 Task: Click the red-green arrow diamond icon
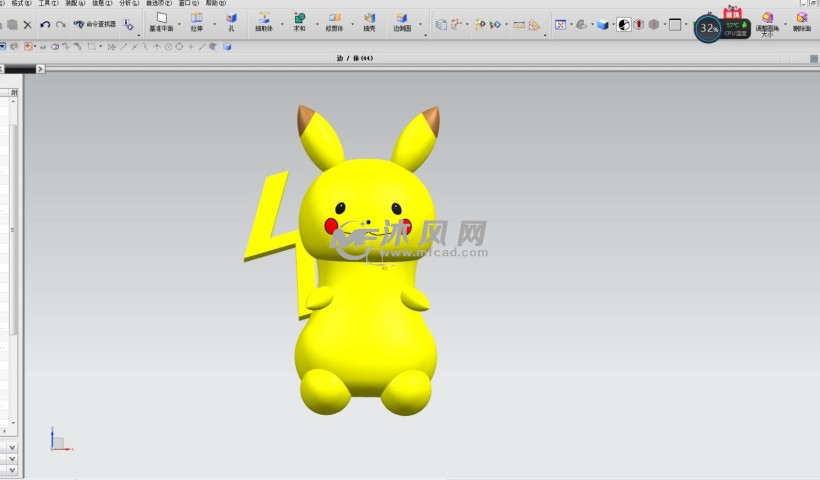495,25
